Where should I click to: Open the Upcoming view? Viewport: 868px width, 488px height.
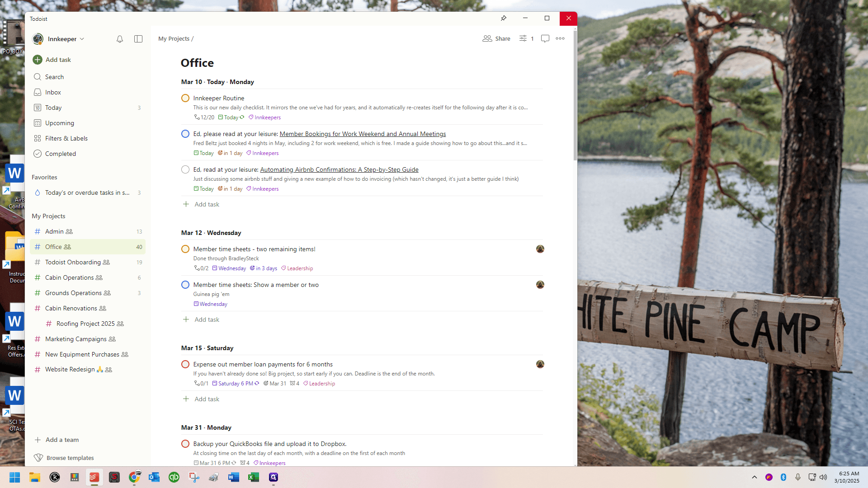[x=88, y=123]
